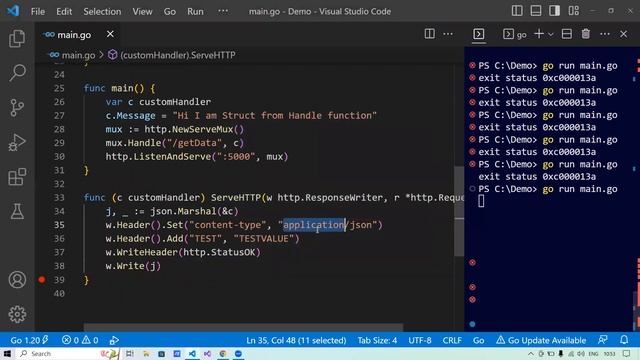Create a new terminal with plus

539,34
